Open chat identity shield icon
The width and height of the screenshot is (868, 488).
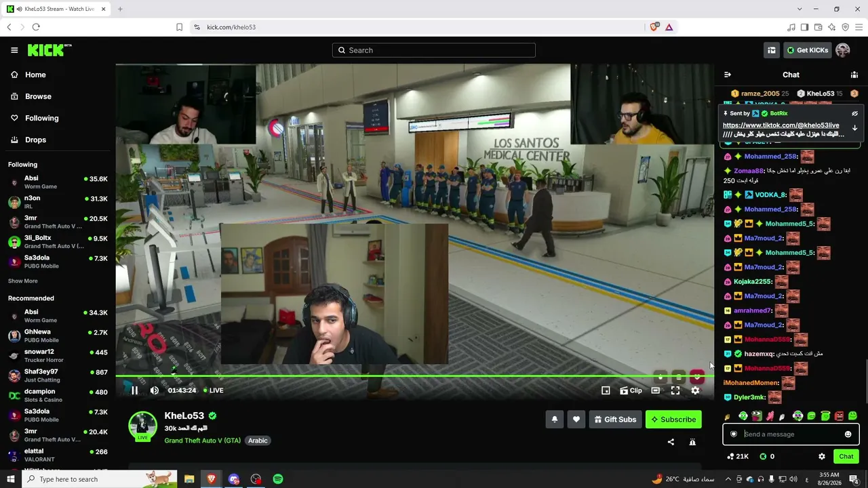(733, 434)
